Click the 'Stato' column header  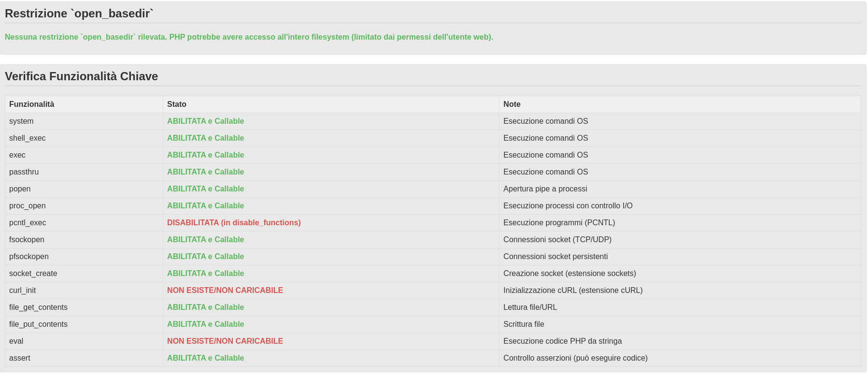(177, 104)
